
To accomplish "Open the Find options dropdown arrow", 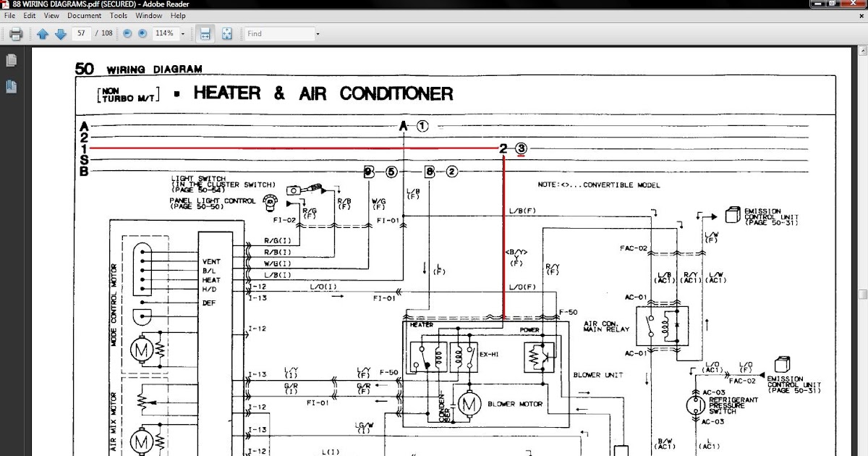I will 317,33.
